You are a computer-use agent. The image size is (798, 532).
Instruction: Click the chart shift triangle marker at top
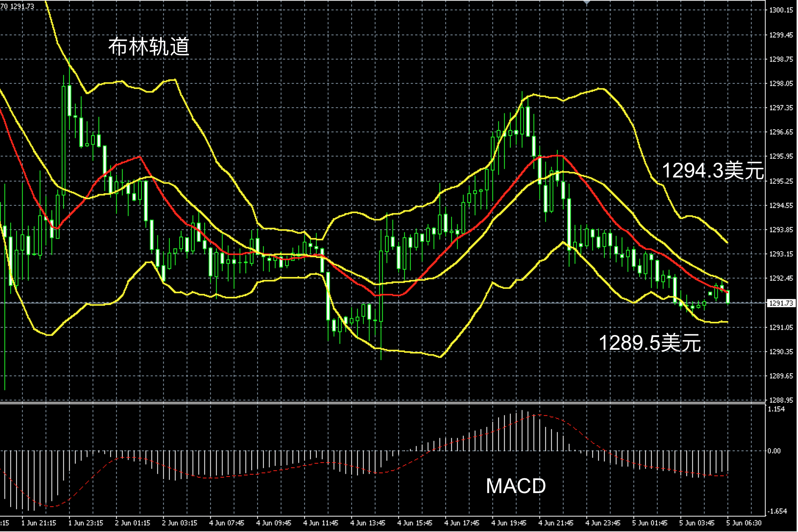coord(587,2)
